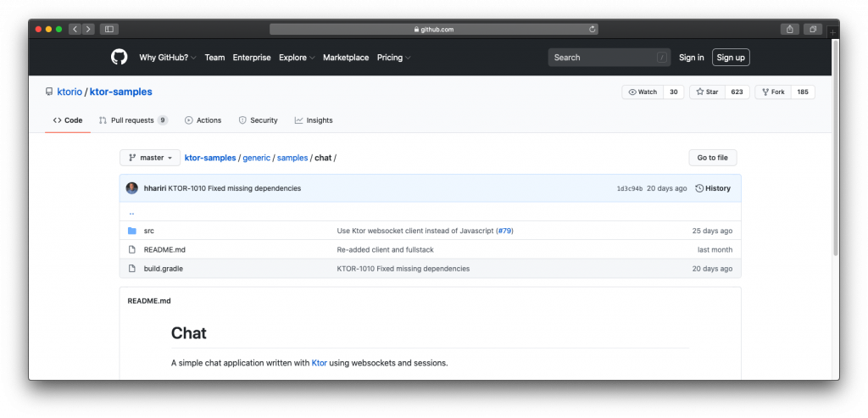Switch to the Code tab
This screenshot has width=868, height=418.
pos(68,120)
